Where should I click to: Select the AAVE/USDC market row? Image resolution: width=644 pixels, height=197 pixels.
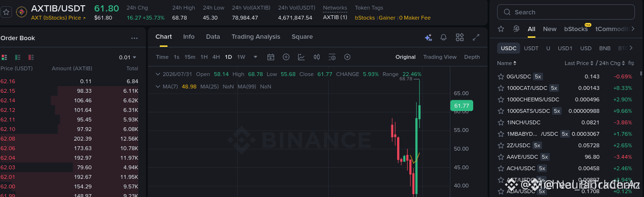(566, 157)
